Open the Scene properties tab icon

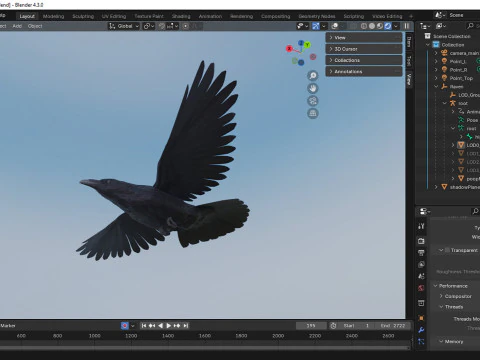click(x=421, y=276)
